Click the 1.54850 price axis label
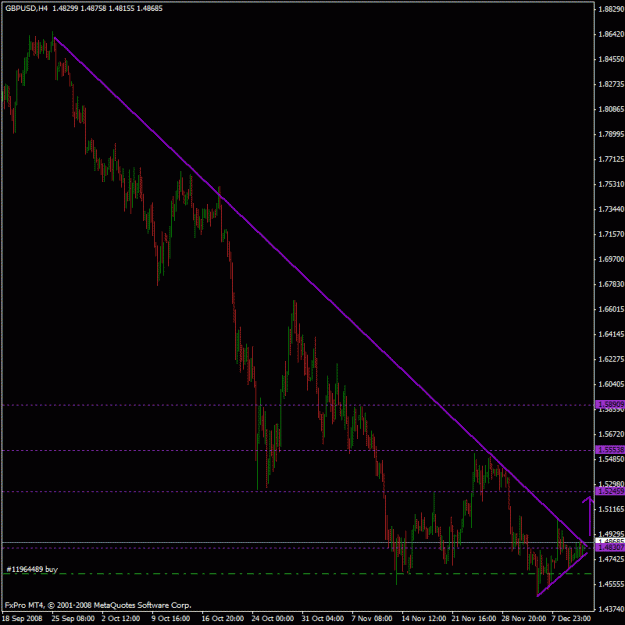This screenshot has height=625, width=625. (611, 459)
